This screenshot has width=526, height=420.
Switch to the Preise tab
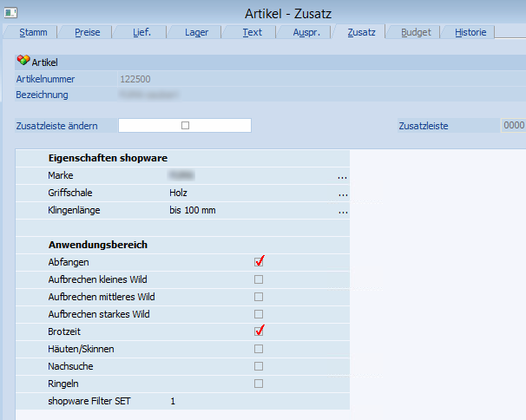[x=87, y=32]
